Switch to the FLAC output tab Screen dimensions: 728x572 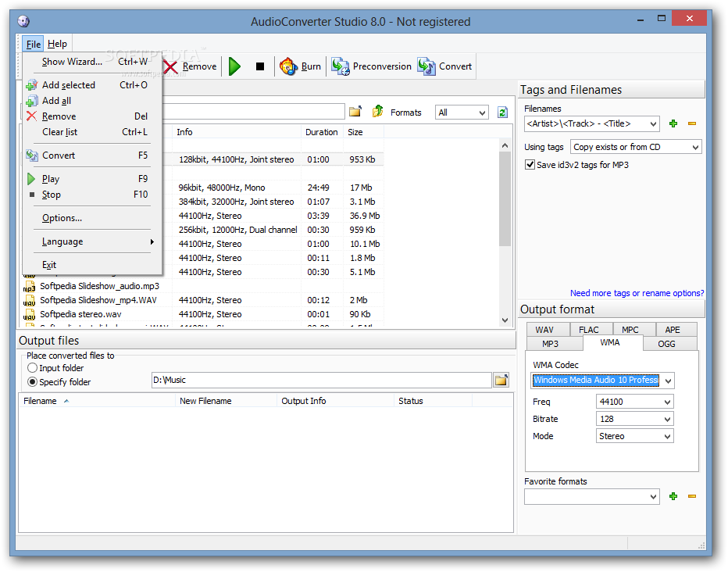coord(591,330)
